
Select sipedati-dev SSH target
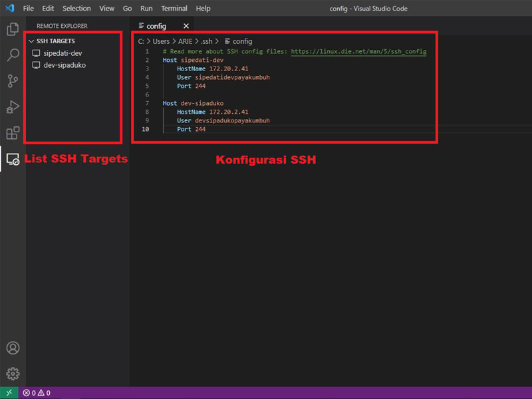63,53
